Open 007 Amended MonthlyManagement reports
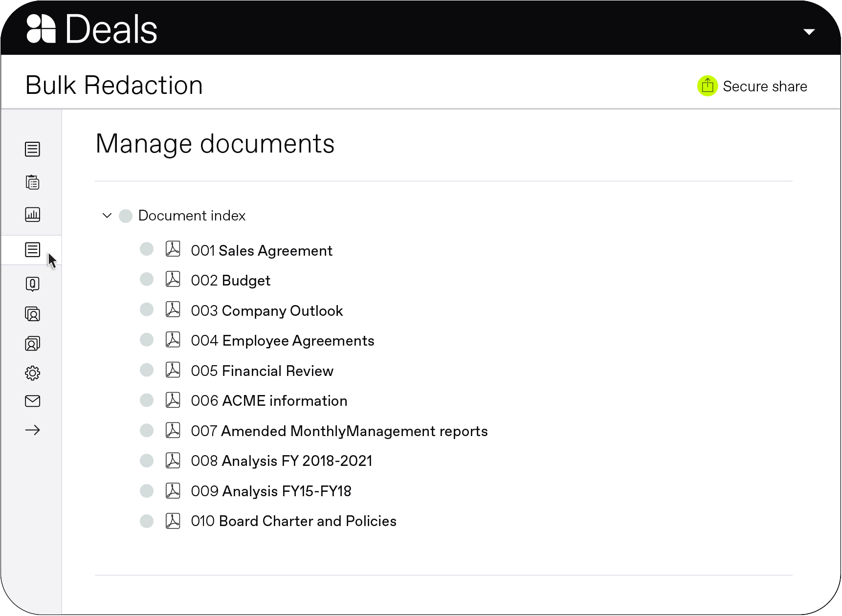The image size is (842, 616). point(339,431)
